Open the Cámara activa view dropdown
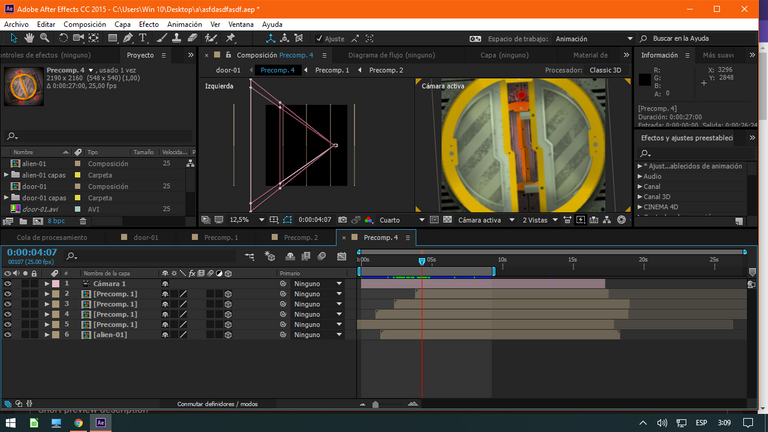 (x=486, y=220)
